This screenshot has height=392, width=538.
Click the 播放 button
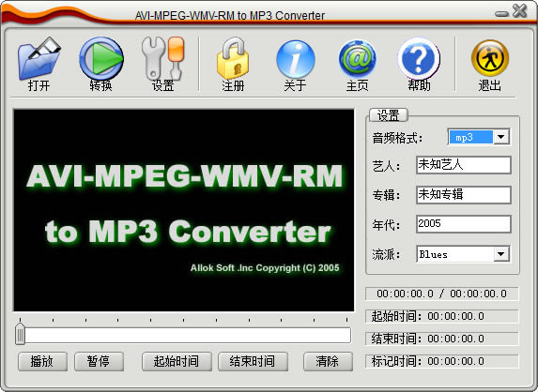click(42, 361)
